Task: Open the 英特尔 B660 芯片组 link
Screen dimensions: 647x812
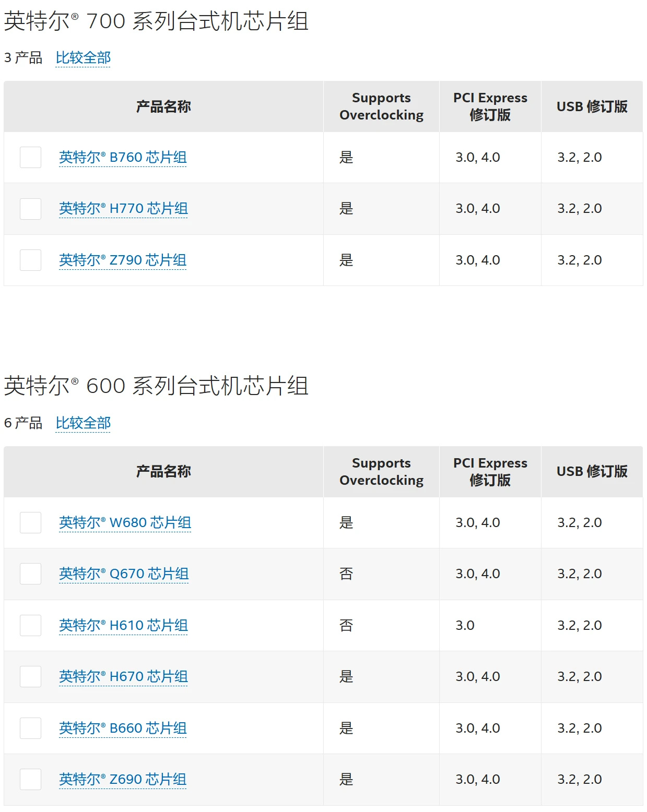Action: click(x=123, y=728)
